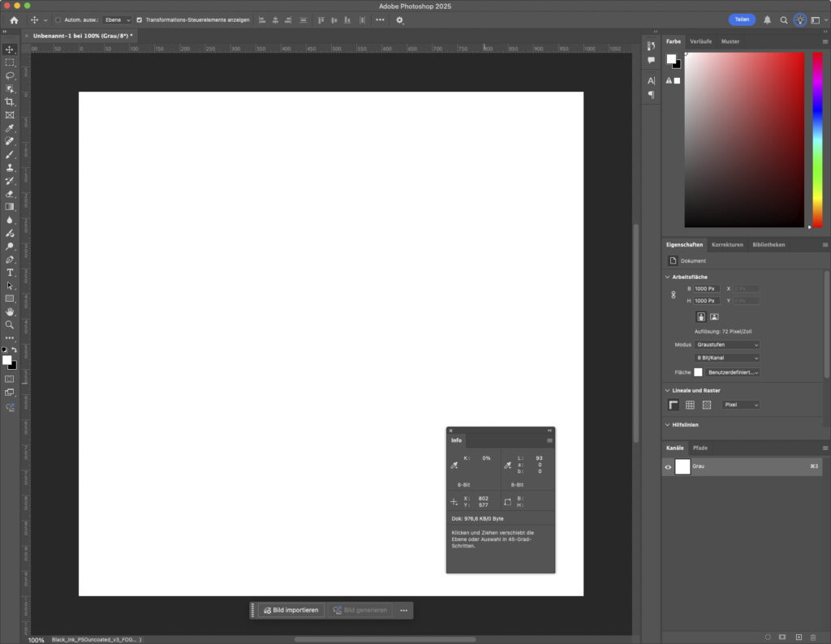Select the Gradient tool

10,207
